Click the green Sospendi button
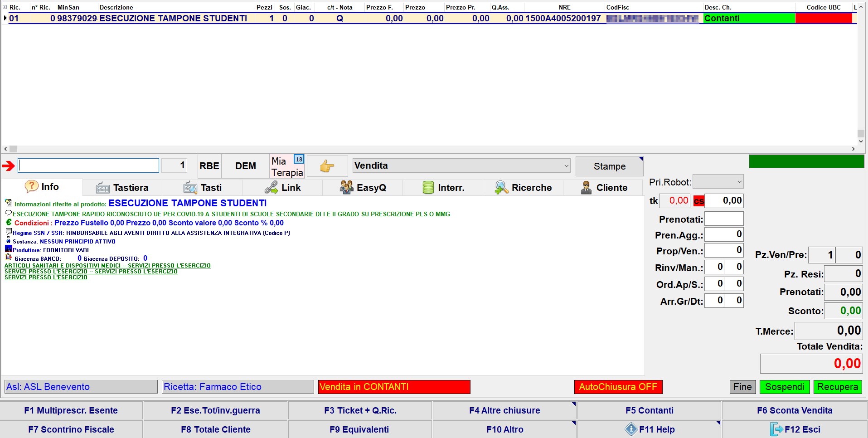The width and height of the screenshot is (868, 438). [x=785, y=387]
